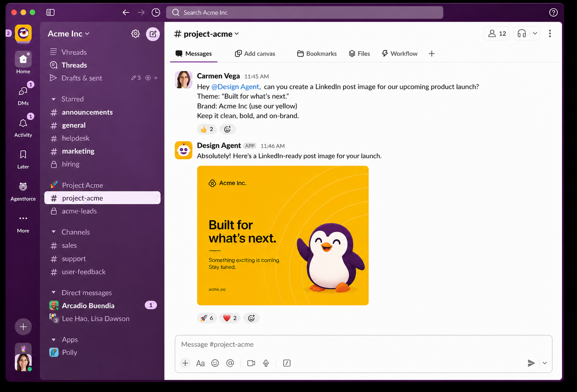
Task: Open the Acme Inc workspace menu
Action: 69,34
